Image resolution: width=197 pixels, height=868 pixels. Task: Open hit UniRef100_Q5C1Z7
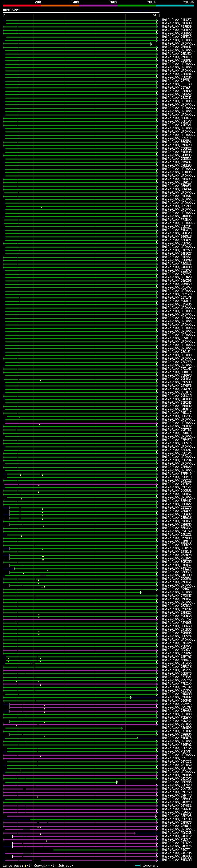pyautogui.click(x=177, y=487)
